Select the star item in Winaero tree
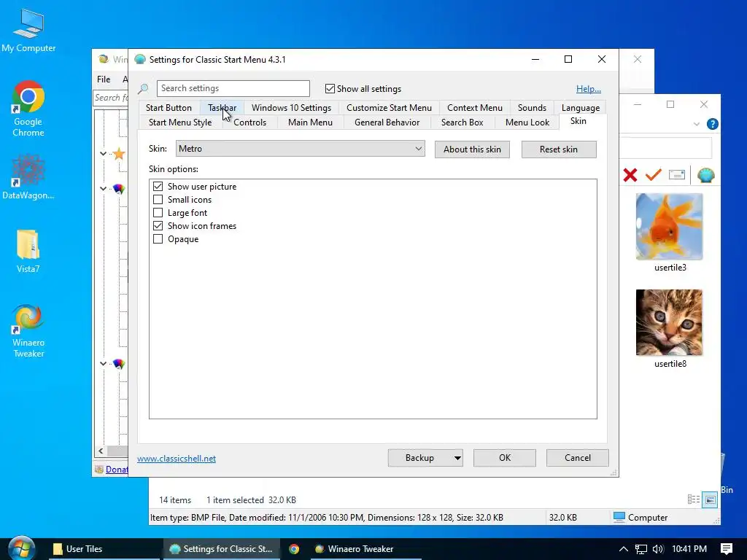Viewport: 747px width, 560px height. click(119, 153)
